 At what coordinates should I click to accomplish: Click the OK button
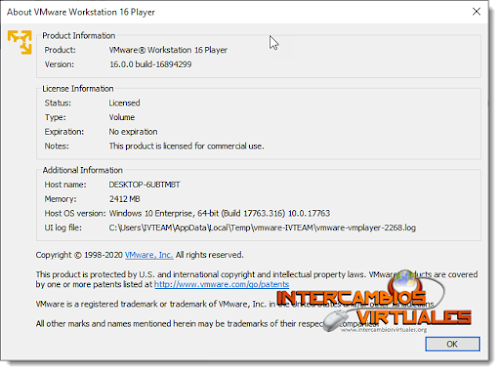(452, 344)
